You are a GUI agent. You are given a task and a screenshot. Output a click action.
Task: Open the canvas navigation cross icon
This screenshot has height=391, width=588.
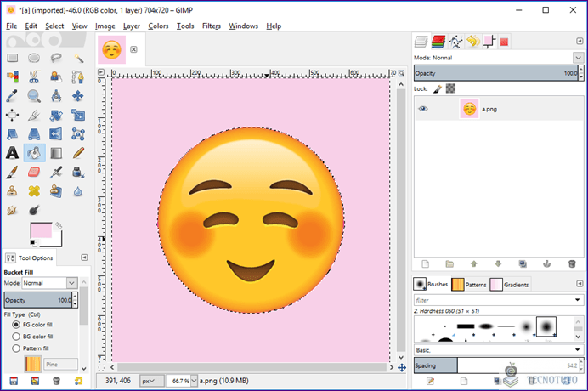click(x=402, y=368)
